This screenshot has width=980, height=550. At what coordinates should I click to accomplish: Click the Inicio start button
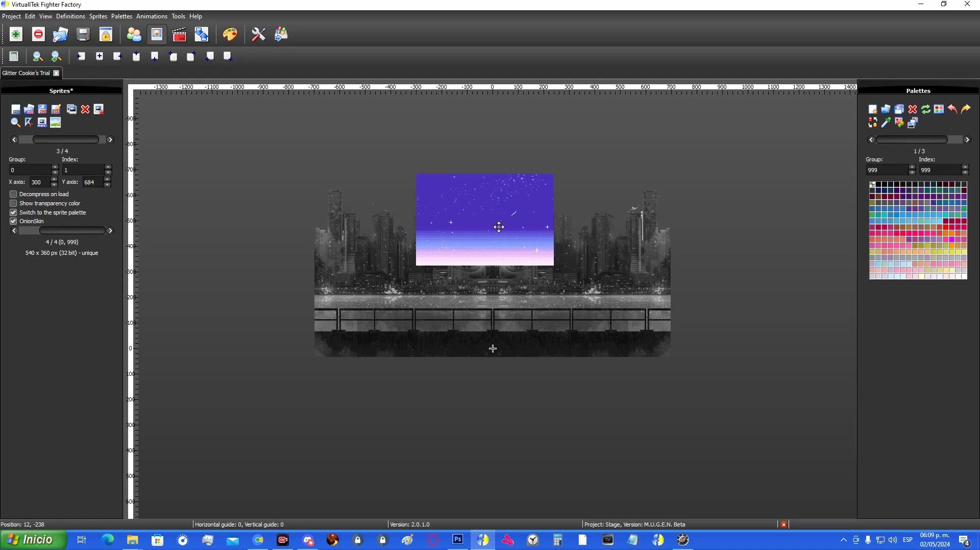click(x=33, y=540)
